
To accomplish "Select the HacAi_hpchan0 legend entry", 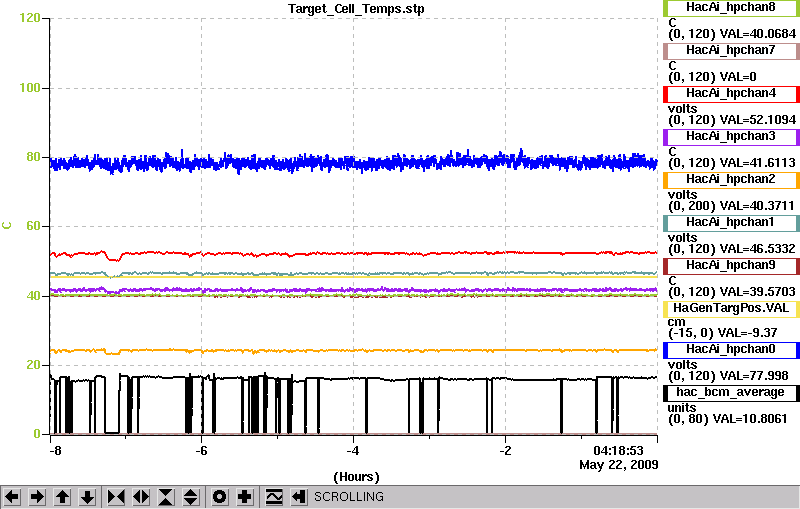I will [731, 350].
